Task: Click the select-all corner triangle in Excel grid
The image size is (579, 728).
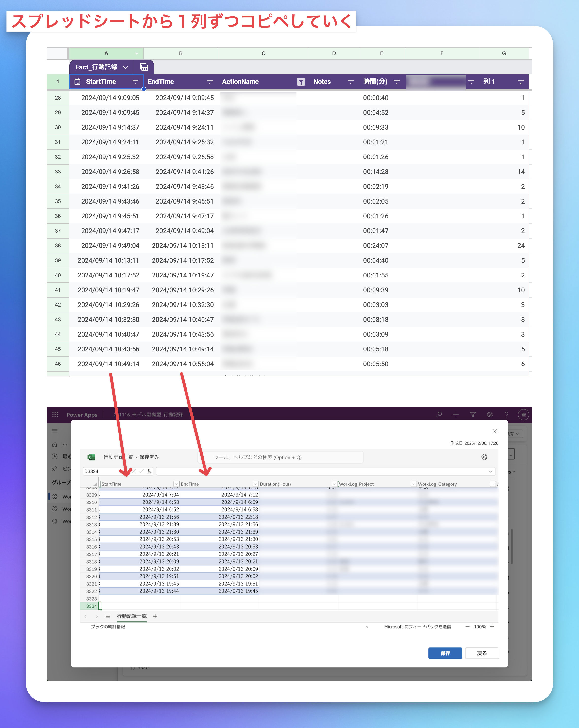Action: click(95, 484)
